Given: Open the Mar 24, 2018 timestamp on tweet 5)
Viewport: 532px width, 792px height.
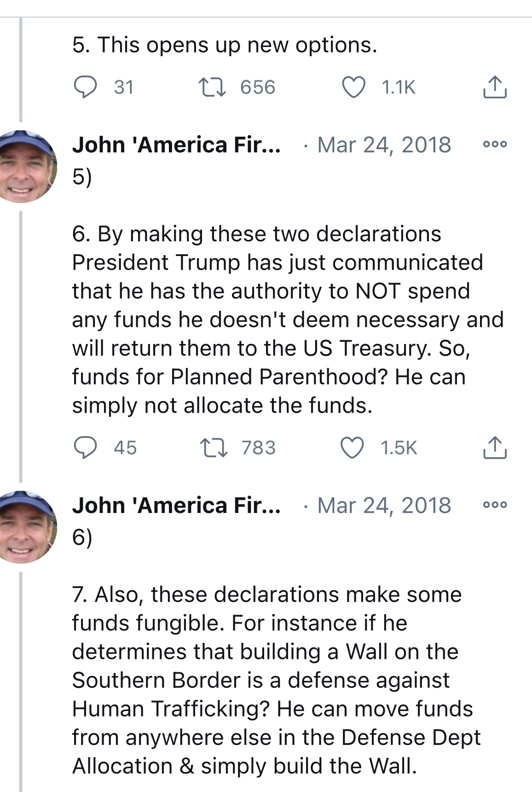Looking at the screenshot, I should [x=384, y=145].
